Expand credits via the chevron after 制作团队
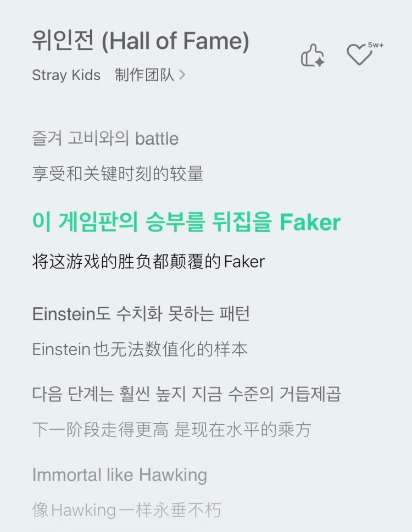412x532 pixels. [x=182, y=75]
